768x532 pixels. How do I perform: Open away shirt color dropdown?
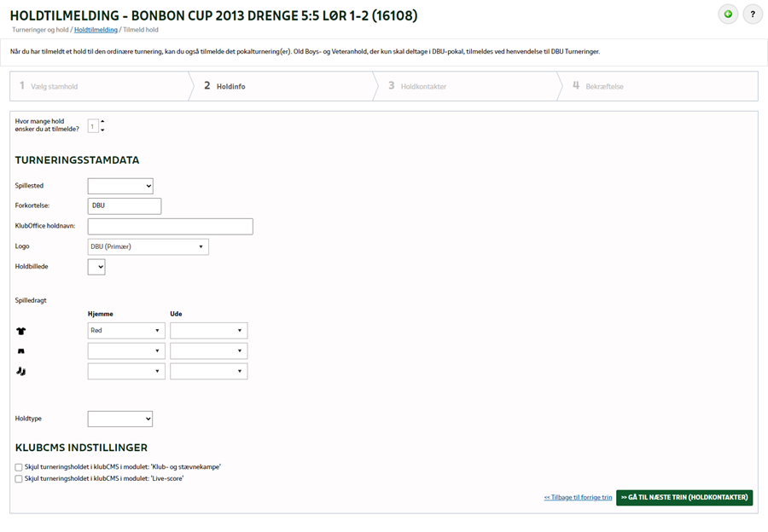[x=209, y=331]
